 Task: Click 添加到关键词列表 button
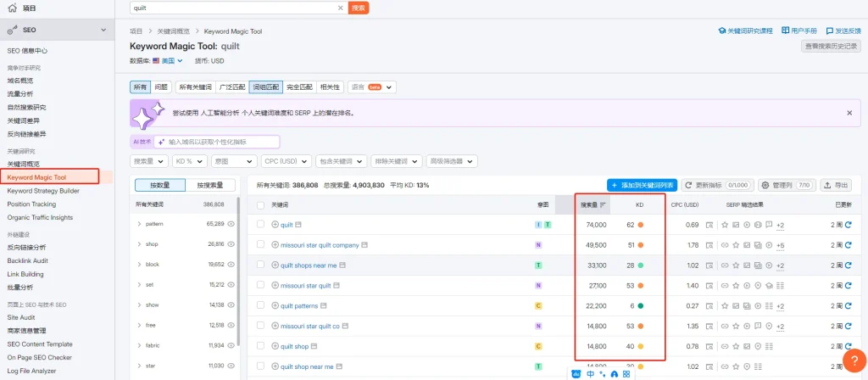[x=643, y=185]
